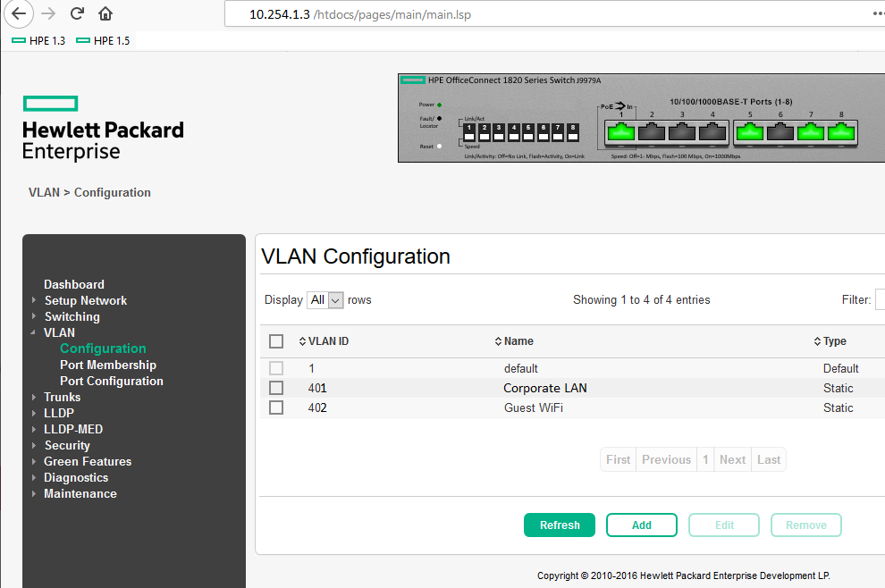The width and height of the screenshot is (885, 588).
Task: Click the browser forward arrow
Action: (x=48, y=13)
